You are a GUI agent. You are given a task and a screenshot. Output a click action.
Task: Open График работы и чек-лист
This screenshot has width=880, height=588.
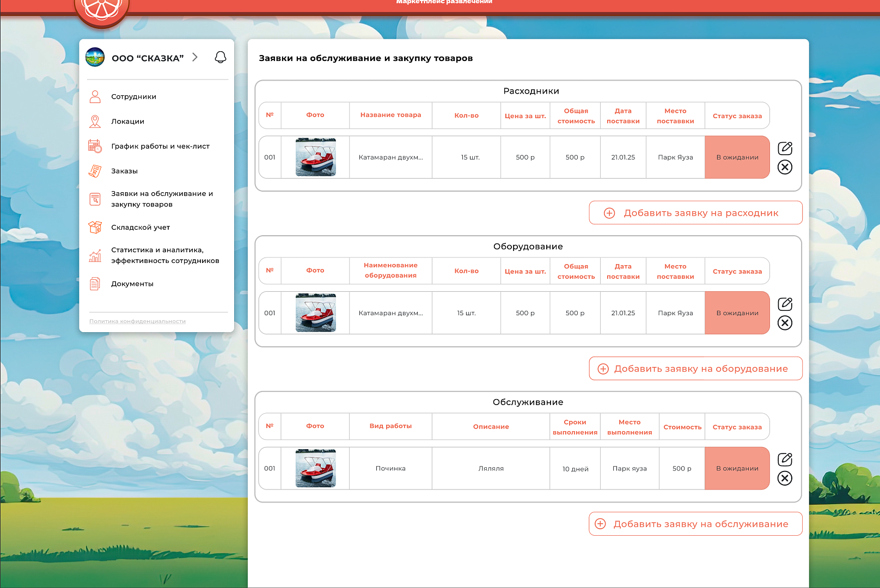coord(160,146)
